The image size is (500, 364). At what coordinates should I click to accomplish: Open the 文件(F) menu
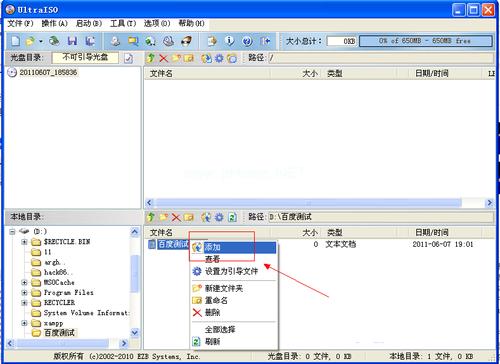tap(21, 23)
